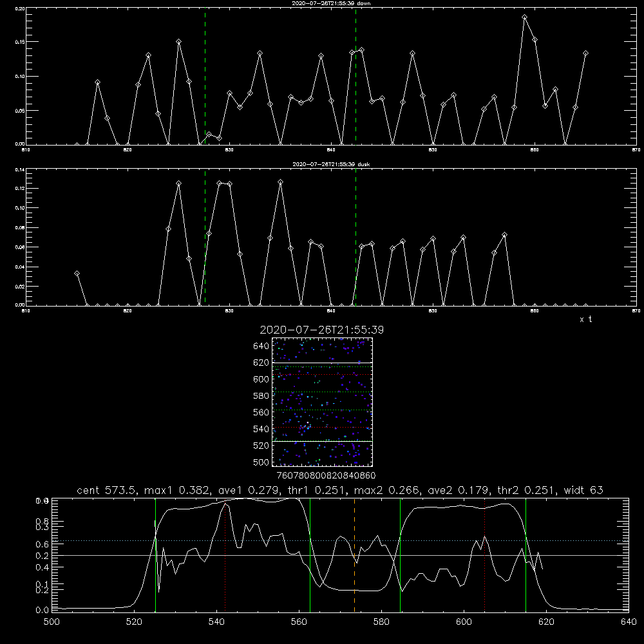
Task: Select the leftmost solid green line in bottom plot
Action: (155, 555)
